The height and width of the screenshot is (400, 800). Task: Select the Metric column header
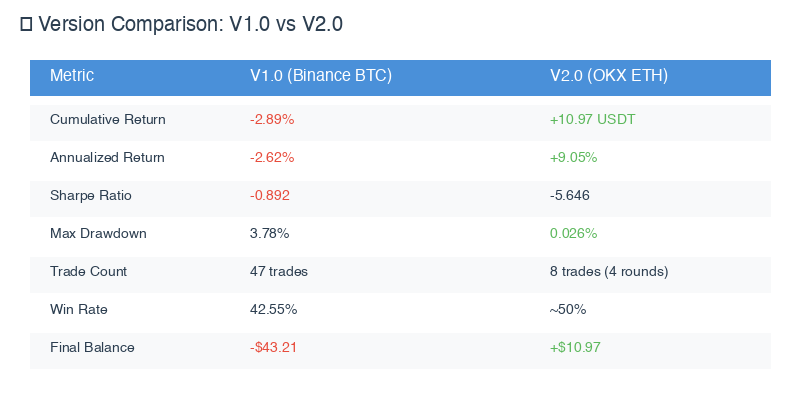pyautogui.click(x=72, y=76)
